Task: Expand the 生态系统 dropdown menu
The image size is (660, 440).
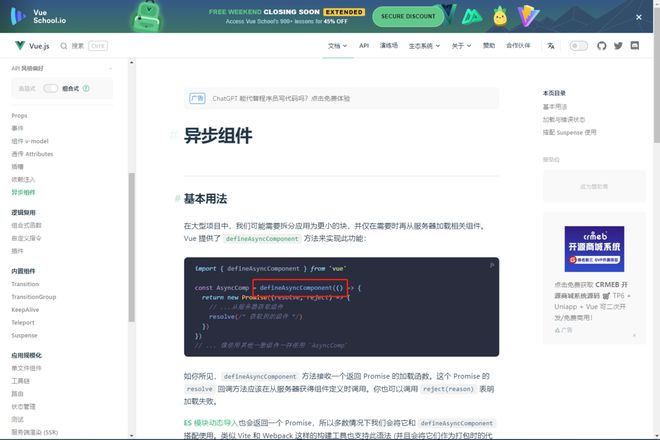Action: (424, 45)
